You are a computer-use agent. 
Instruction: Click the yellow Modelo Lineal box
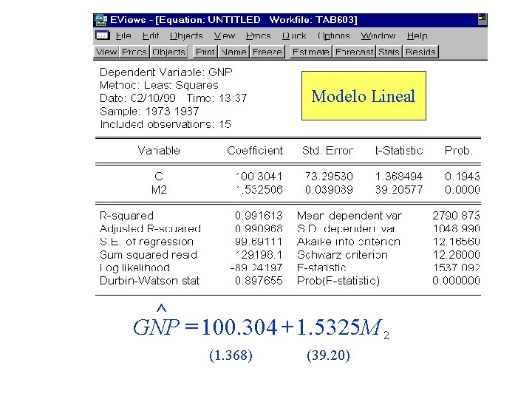click(x=364, y=95)
